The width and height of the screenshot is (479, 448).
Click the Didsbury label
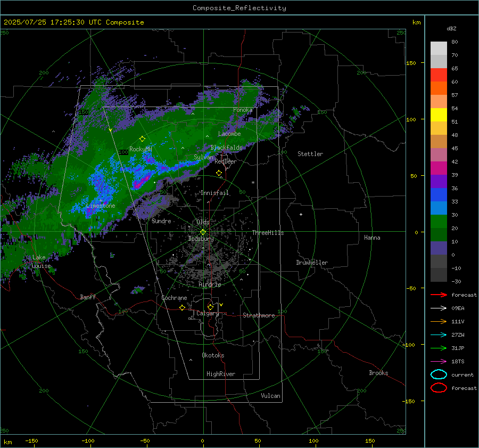tap(201, 239)
